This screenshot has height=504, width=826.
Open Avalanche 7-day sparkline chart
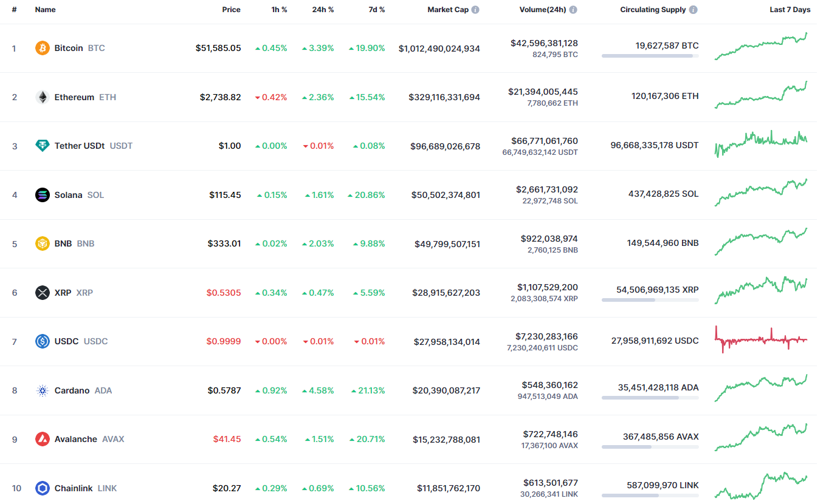tap(761, 437)
